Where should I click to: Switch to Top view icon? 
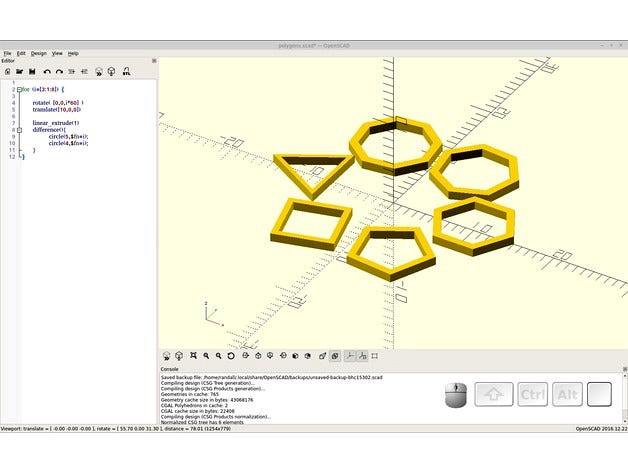pos(258,356)
